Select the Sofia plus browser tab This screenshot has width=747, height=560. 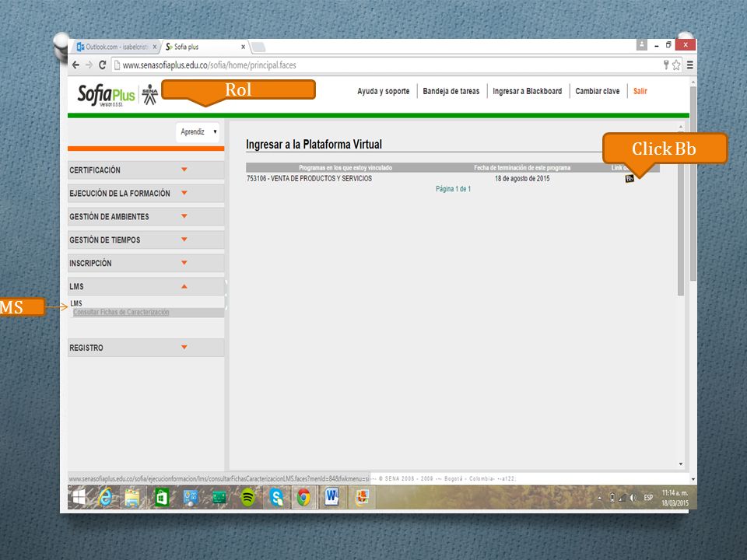tap(205, 47)
